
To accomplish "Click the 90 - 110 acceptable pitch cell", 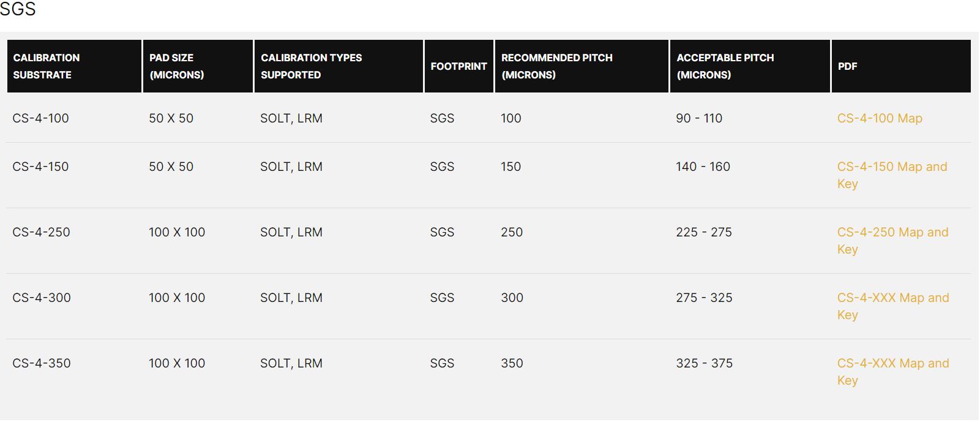I will click(699, 118).
